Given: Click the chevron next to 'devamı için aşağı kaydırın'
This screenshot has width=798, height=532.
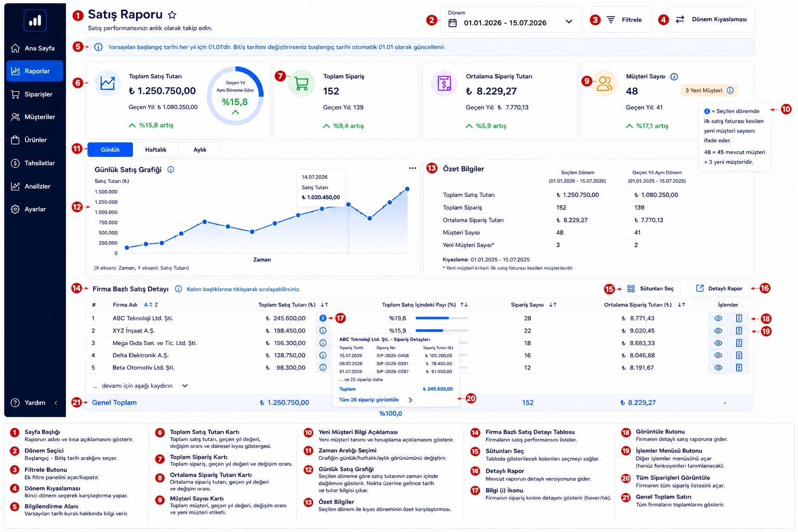Looking at the screenshot, I should pos(185,386).
